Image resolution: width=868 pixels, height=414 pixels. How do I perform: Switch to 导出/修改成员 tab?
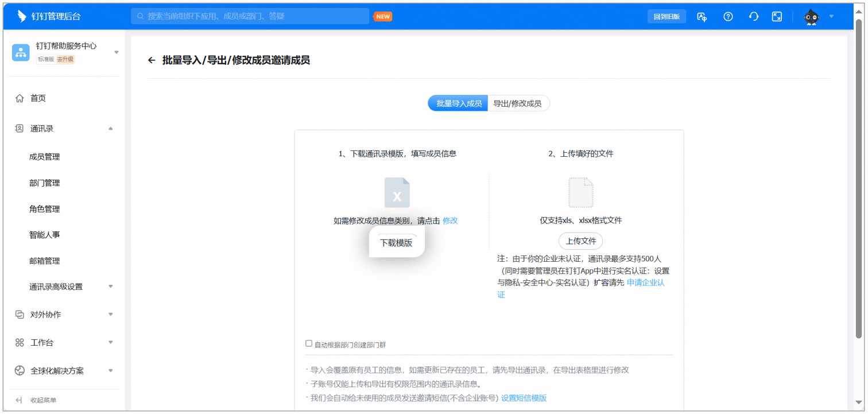point(518,104)
